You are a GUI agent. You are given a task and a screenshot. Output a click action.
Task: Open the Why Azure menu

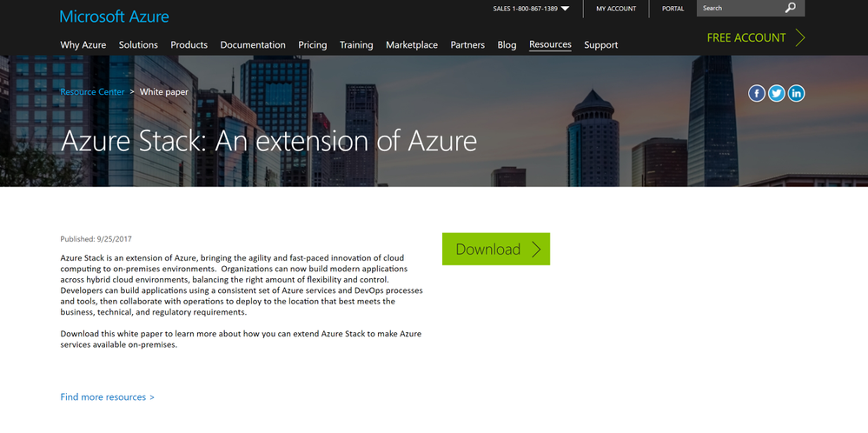(x=83, y=45)
